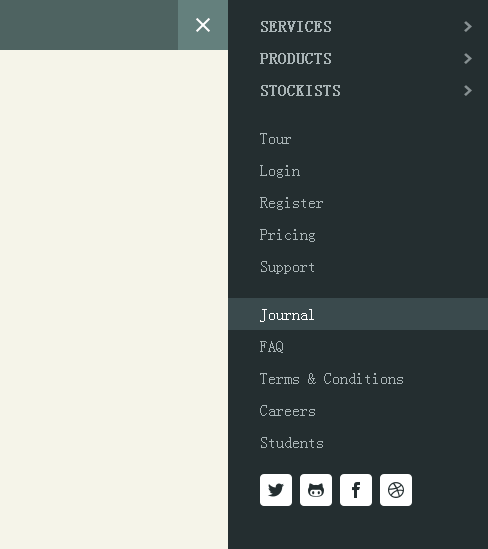Open the Twitter social icon
The height and width of the screenshot is (549, 488).
click(276, 490)
